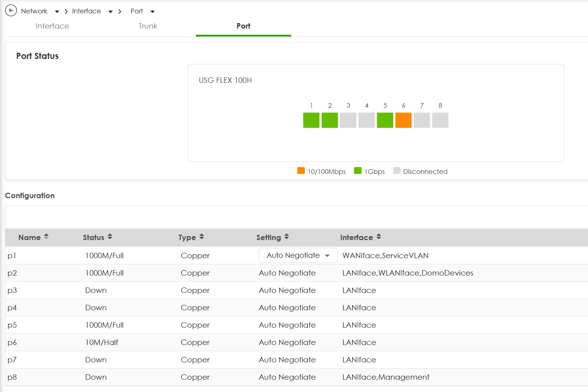Viewport: 588px width, 392px height.
Task: Sort table by Interface column arrows
Action: click(x=379, y=237)
